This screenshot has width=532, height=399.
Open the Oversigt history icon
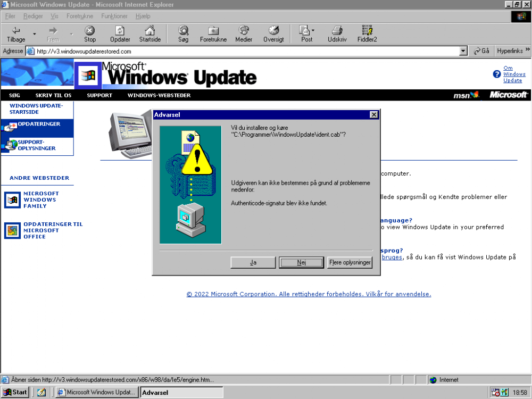pyautogui.click(x=273, y=31)
